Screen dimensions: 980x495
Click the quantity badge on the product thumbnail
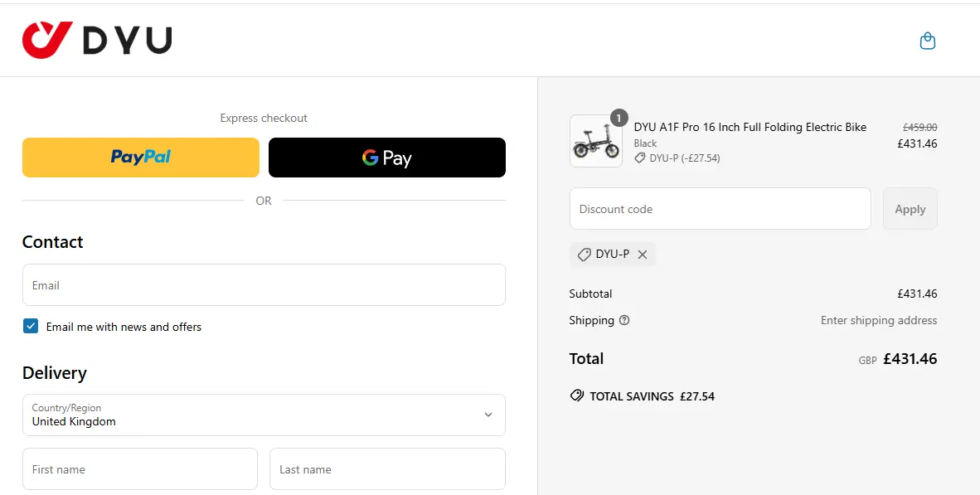[619, 118]
